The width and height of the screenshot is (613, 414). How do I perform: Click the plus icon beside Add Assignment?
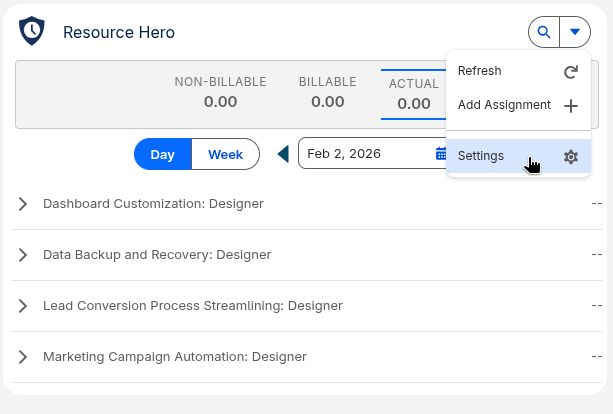tap(571, 105)
